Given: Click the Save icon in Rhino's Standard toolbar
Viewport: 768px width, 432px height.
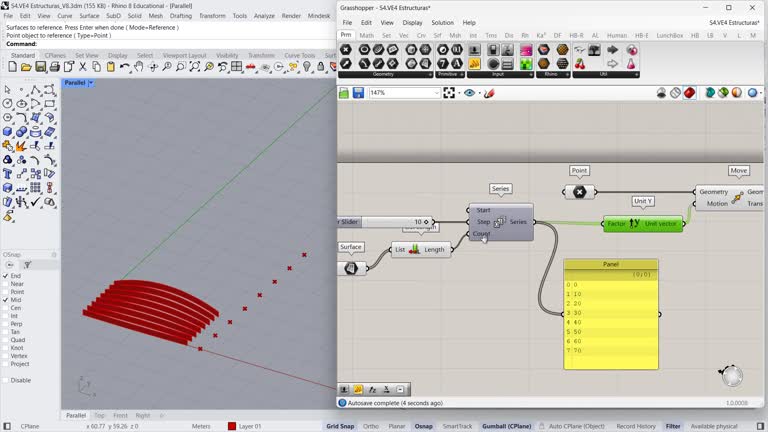Looking at the screenshot, I should click(39, 67).
